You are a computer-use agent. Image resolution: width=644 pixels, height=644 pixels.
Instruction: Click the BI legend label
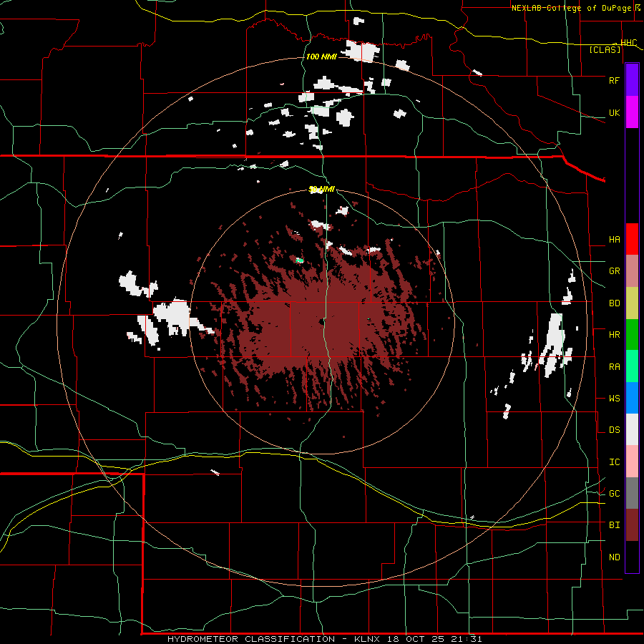pos(615,525)
